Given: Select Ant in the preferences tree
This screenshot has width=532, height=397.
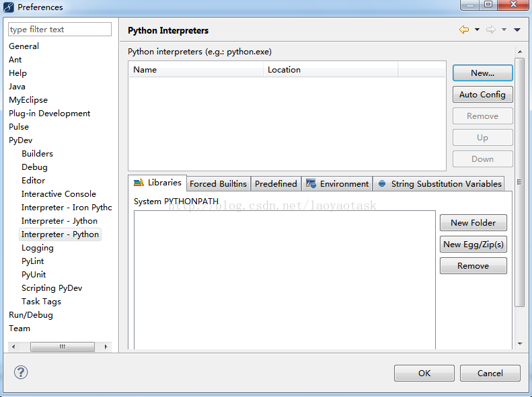Looking at the screenshot, I should (15, 60).
